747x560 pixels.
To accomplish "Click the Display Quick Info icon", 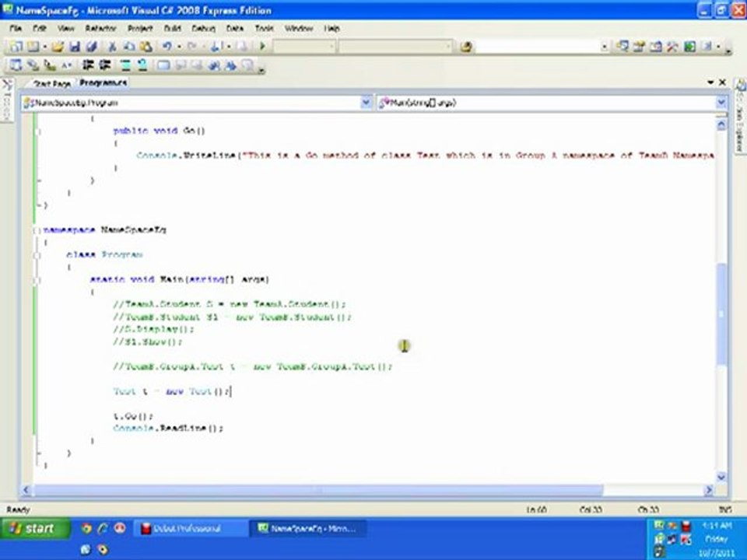I will point(49,65).
